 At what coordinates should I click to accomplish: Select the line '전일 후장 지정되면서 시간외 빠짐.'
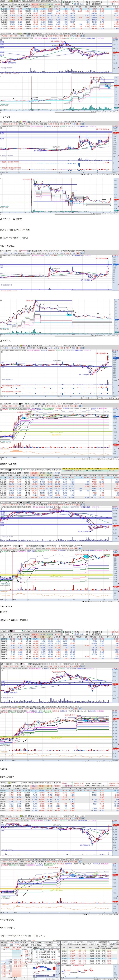pyautogui.click(x=15, y=229)
